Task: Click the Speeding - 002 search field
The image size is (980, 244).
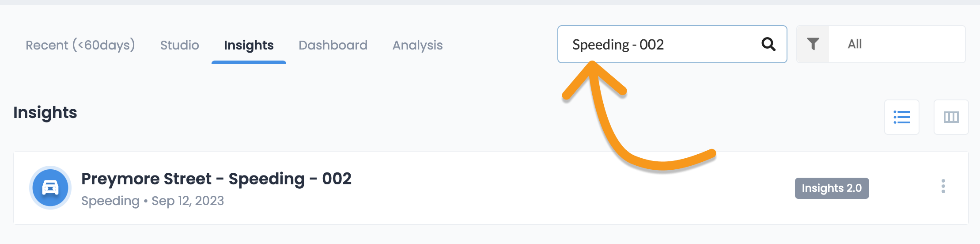Action: pos(672,44)
